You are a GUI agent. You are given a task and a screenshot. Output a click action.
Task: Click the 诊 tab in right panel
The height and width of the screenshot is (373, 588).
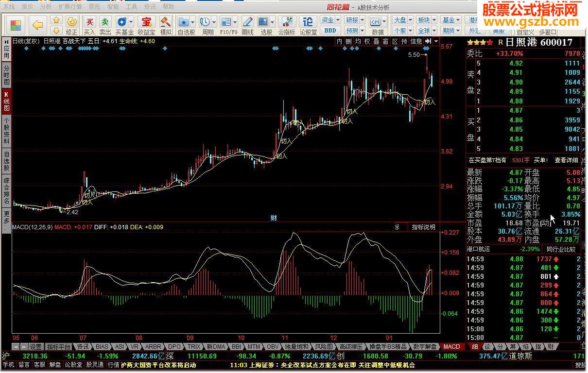pyautogui.click(x=487, y=347)
